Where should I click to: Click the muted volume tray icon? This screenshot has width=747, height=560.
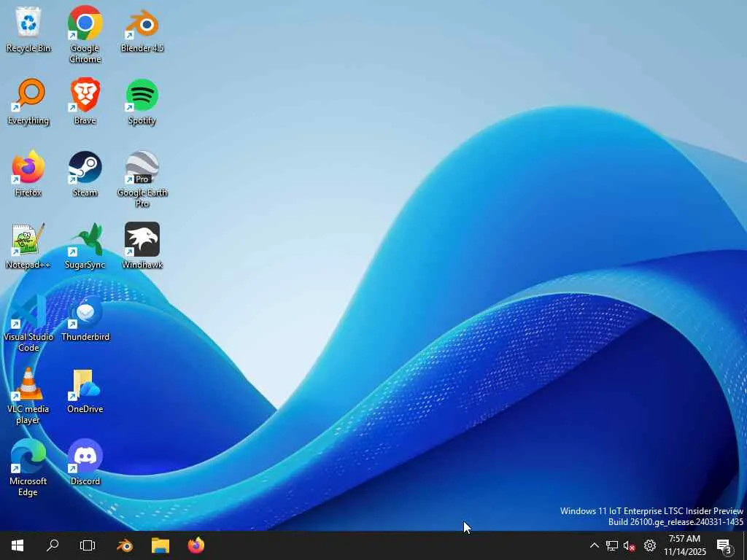tap(630, 545)
